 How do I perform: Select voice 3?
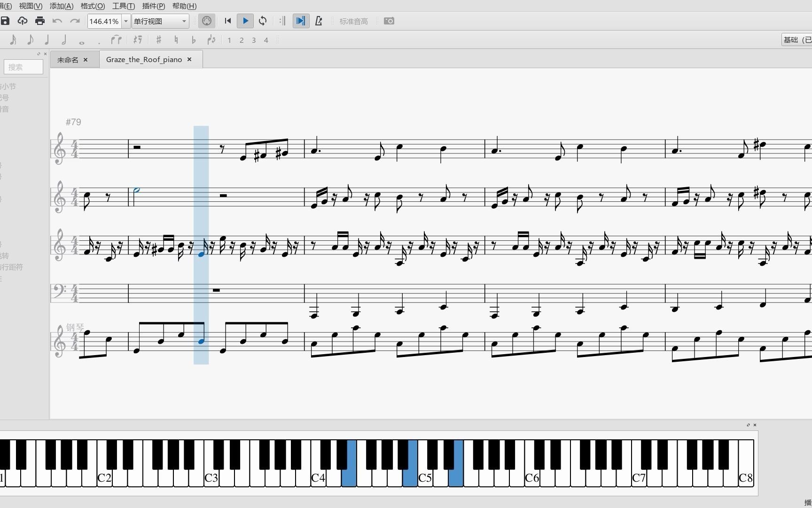254,40
